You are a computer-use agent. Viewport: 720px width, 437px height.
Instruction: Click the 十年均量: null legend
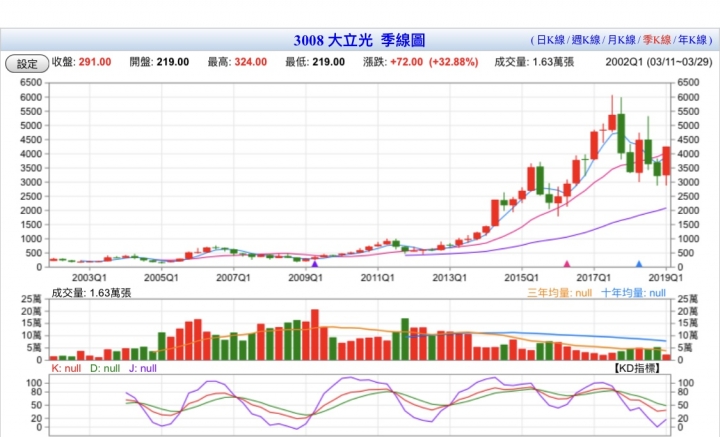(x=633, y=293)
